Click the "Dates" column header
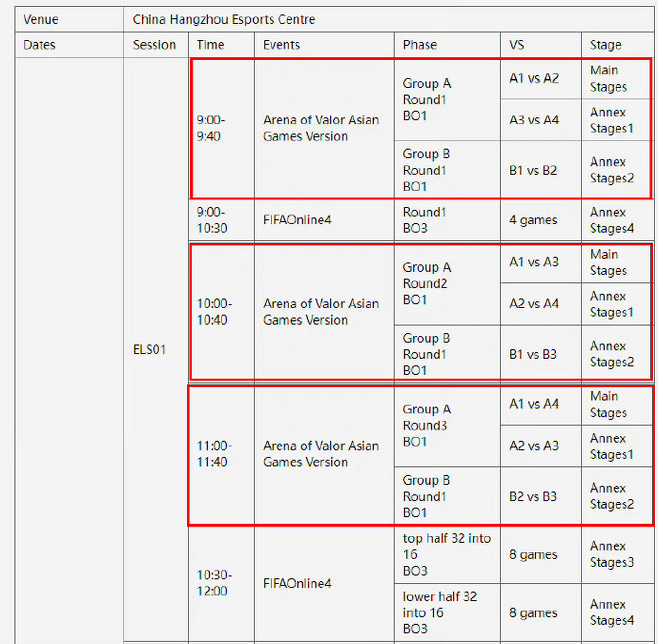 pos(69,45)
